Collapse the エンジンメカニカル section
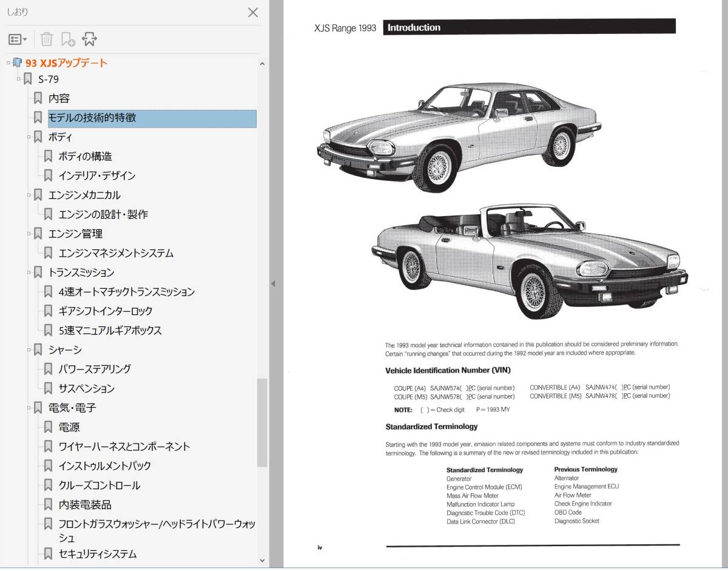The image size is (728, 571). pyautogui.click(x=29, y=195)
